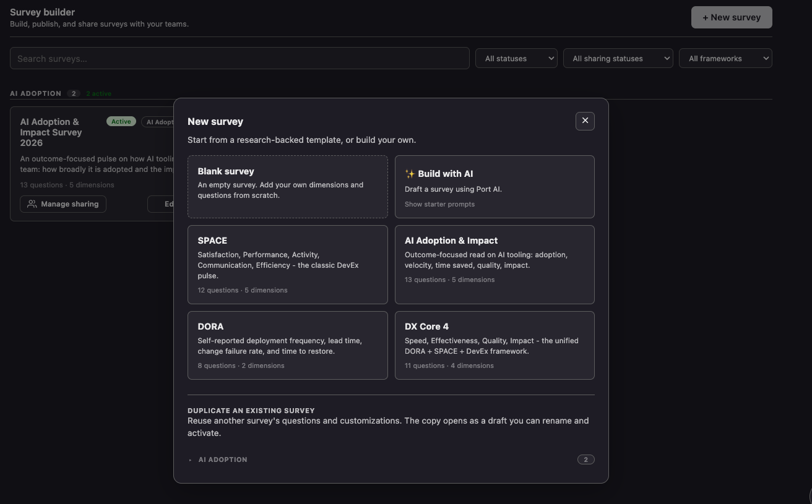The height and width of the screenshot is (504, 812).
Task: Open the Build with AI card
Action: pos(495,187)
